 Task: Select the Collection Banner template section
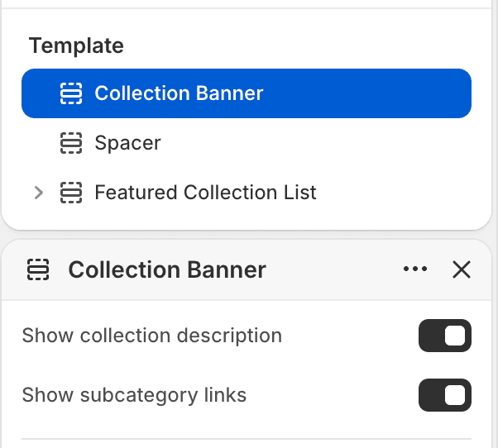pyautogui.click(x=247, y=93)
